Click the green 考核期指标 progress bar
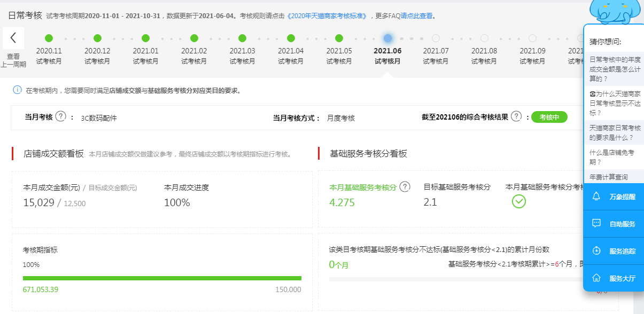Screen dimensions: 644x314 coord(162,278)
